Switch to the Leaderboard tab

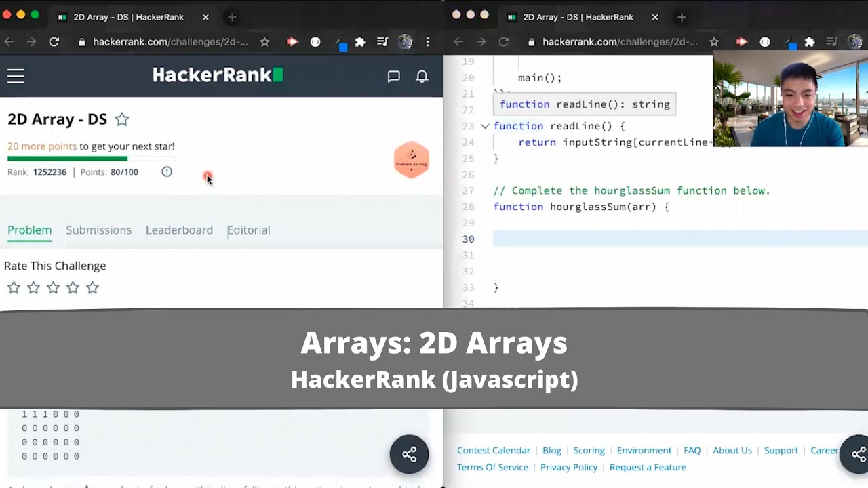(179, 230)
